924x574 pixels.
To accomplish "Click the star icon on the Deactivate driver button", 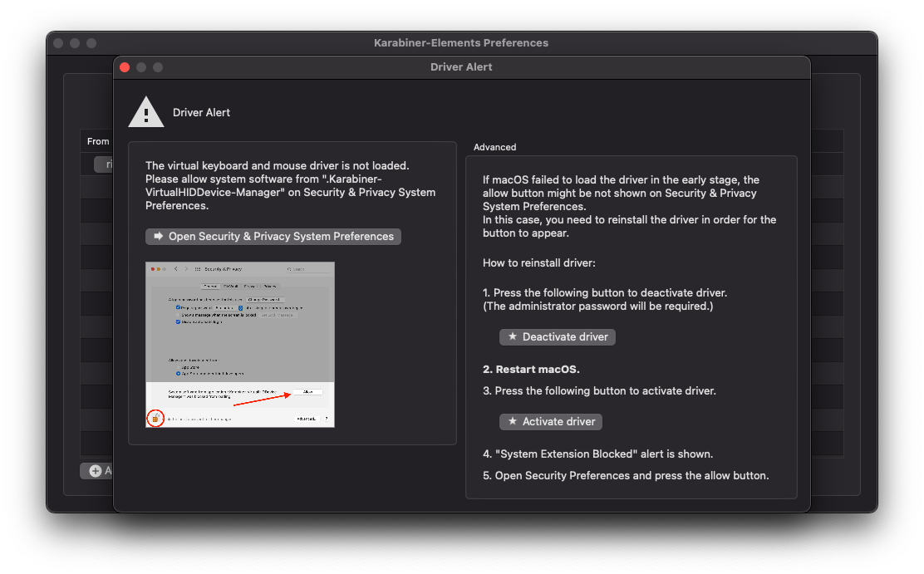I will (512, 336).
